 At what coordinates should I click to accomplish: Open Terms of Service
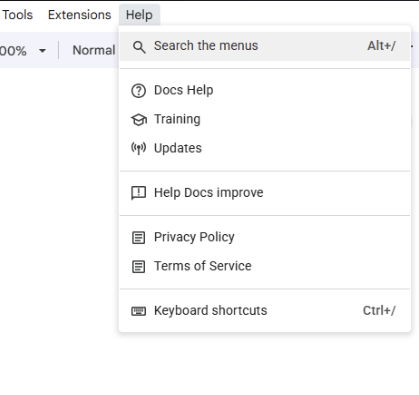265,266
